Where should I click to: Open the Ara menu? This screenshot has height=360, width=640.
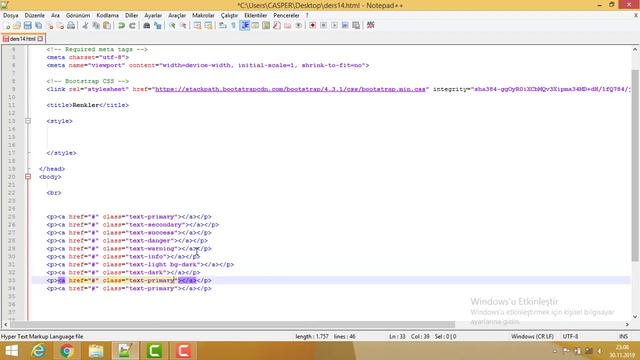(55, 15)
